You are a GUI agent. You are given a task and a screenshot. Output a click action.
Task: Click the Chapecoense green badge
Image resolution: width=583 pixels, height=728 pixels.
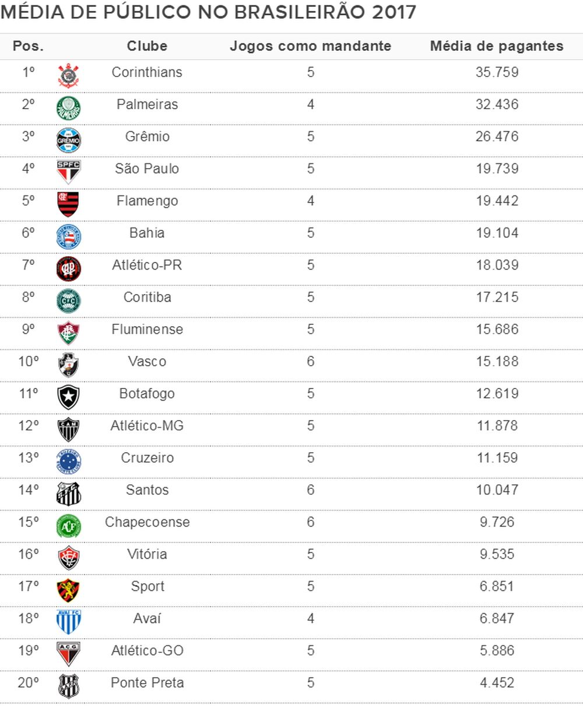pyautogui.click(x=69, y=526)
